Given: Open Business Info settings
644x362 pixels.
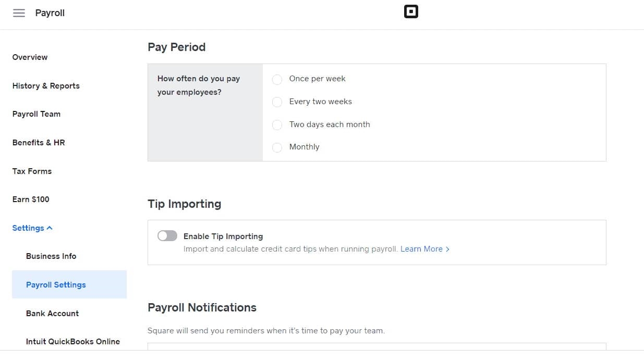Looking at the screenshot, I should coord(51,256).
